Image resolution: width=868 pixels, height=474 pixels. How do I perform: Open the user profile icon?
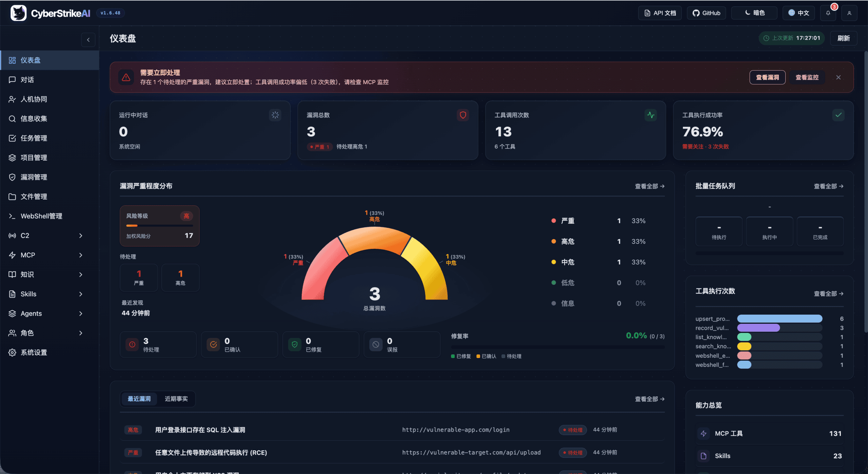849,13
